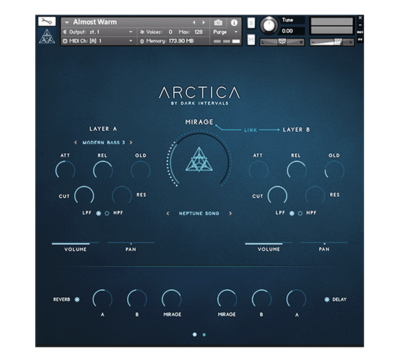
Task: Click the LAYER B heading
Action: [296, 130]
